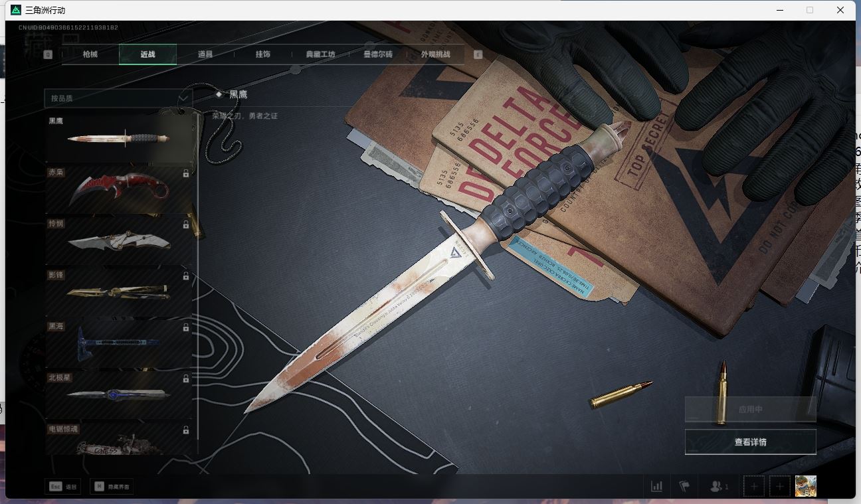Click the first plus squad slot
Viewport: 861px width, 504px height.
pos(754,487)
